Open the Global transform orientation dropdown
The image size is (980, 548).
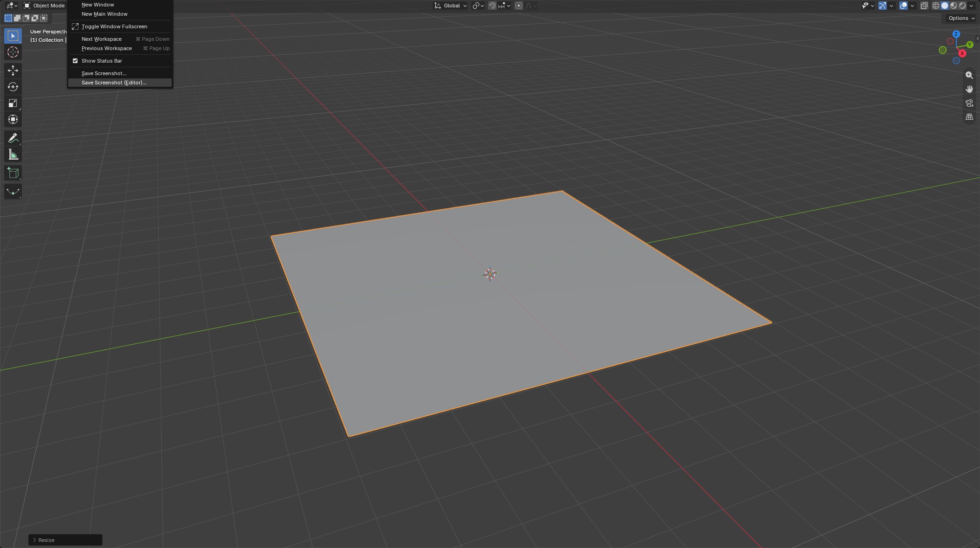(x=450, y=6)
